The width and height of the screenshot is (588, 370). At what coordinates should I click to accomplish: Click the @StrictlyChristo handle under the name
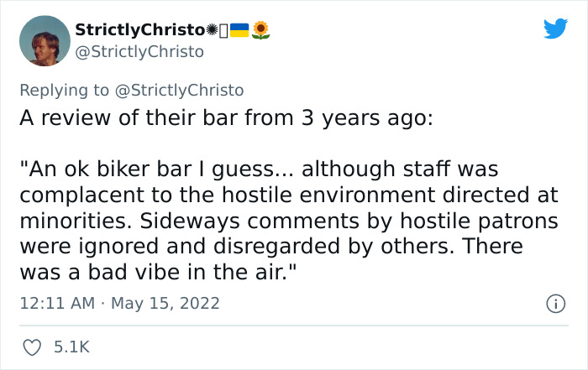click(139, 52)
